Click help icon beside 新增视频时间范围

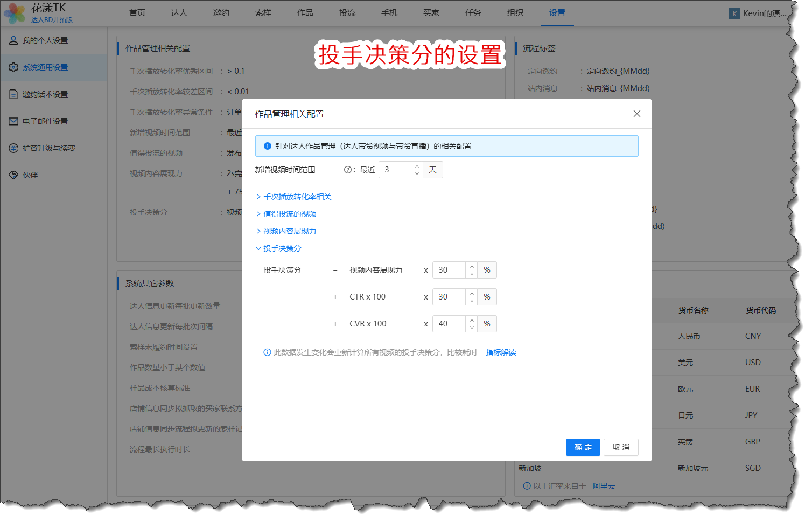pos(347,170)
